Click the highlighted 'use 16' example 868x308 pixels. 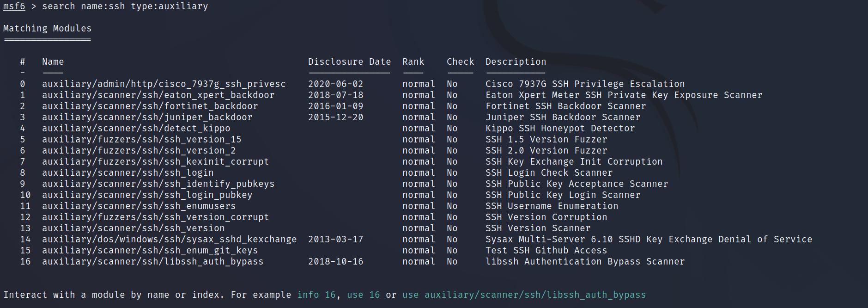[x=363, y=295]
